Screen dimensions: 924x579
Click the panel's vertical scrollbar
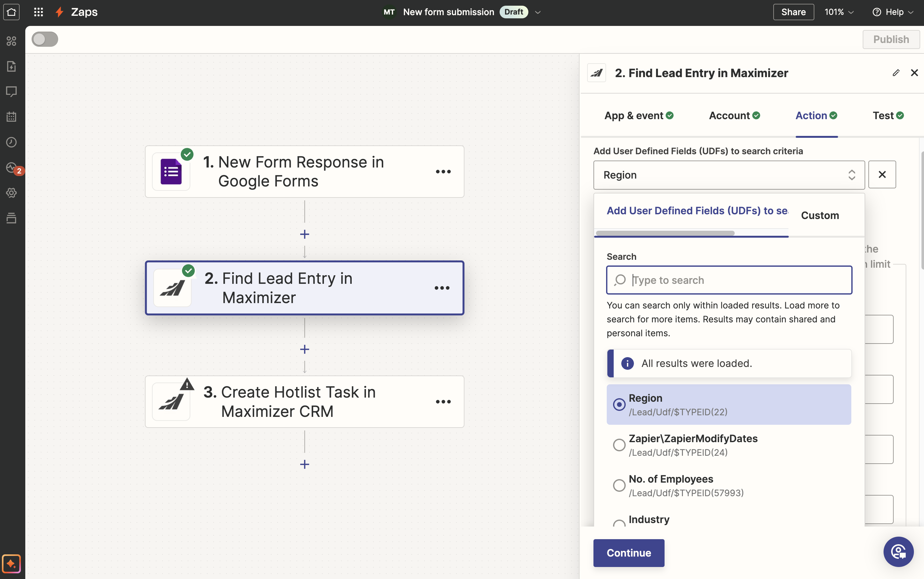tap(922, 210)
